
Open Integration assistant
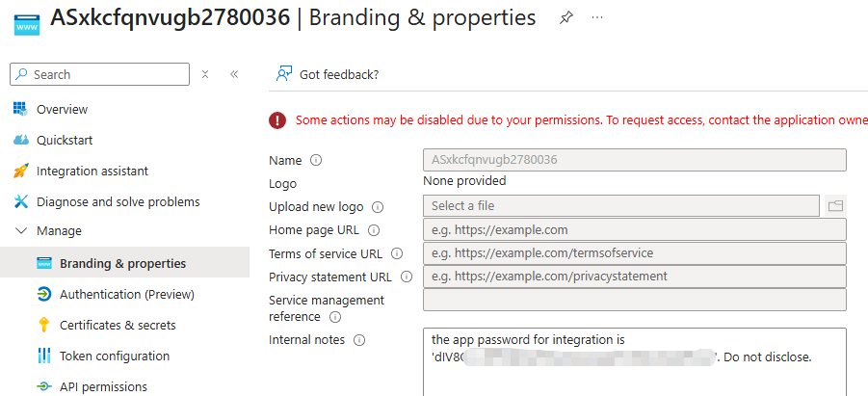pyautogui.click(x=92, y=172)
